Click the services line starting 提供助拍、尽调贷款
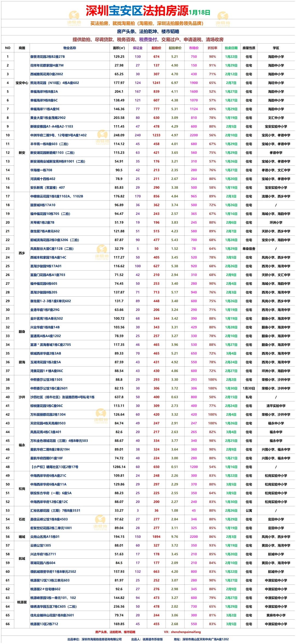Image resolution: width=296 pixels, height=644 pixels. coord(148,40)
